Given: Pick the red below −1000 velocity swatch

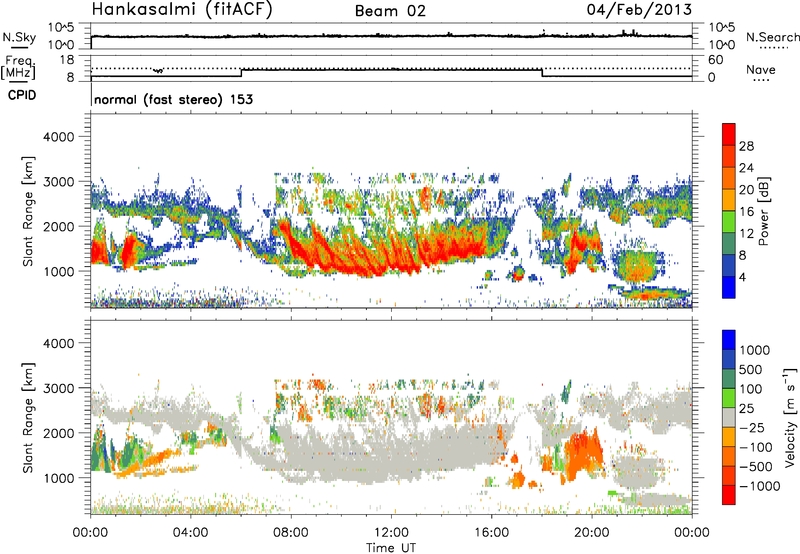Looking at the screenshot, I should (729, 495).
